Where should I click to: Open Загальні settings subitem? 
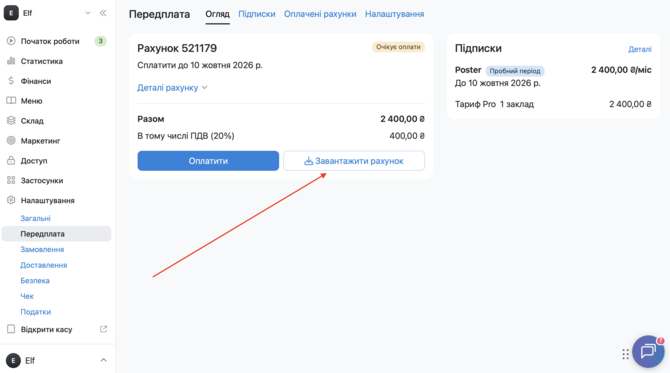(x=35, y=218)
